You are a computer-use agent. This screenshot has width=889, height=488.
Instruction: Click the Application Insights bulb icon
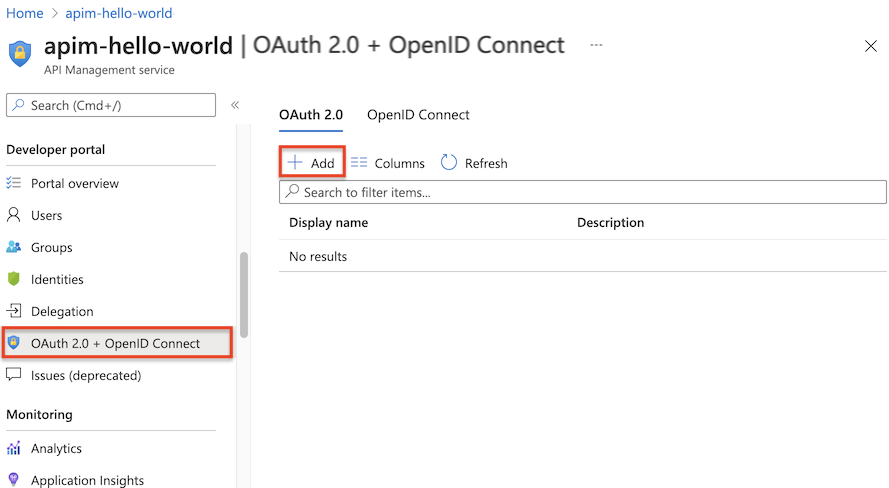pos(14,480)
